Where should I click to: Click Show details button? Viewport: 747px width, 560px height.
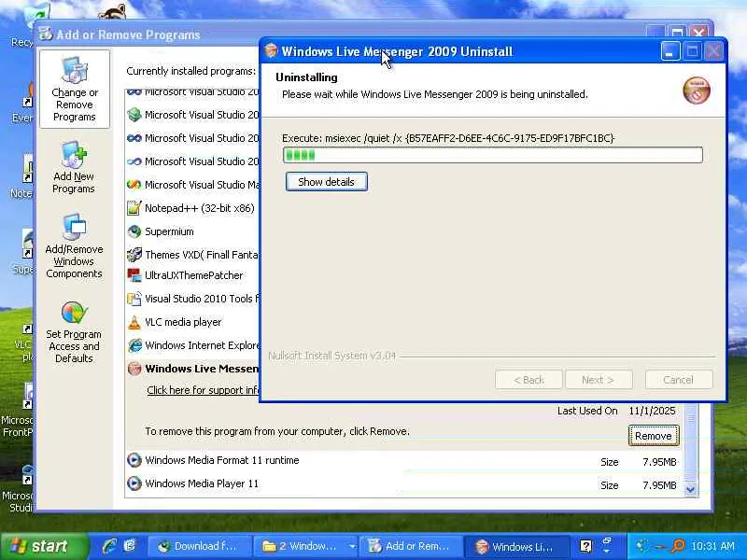326,182
